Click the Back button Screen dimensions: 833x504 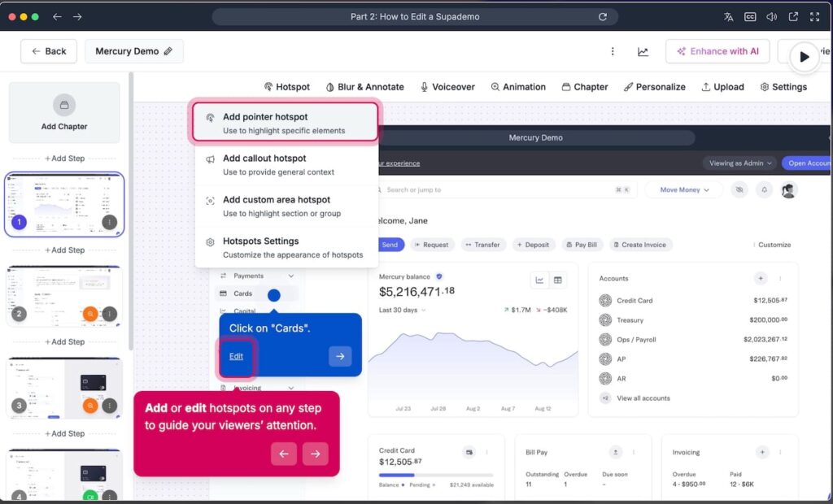pyautogui.click(x=49, y=51)
